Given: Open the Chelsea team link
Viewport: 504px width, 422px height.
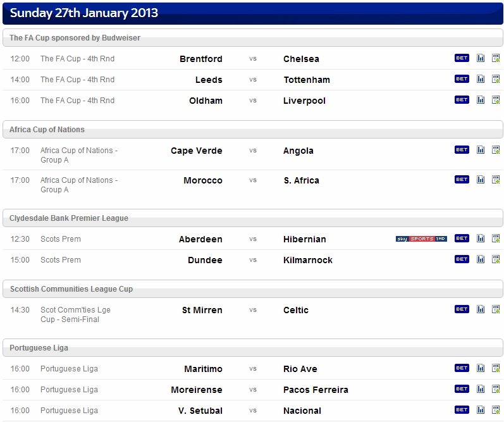Looking at the screenshot, I should click(x=301, y=59).
